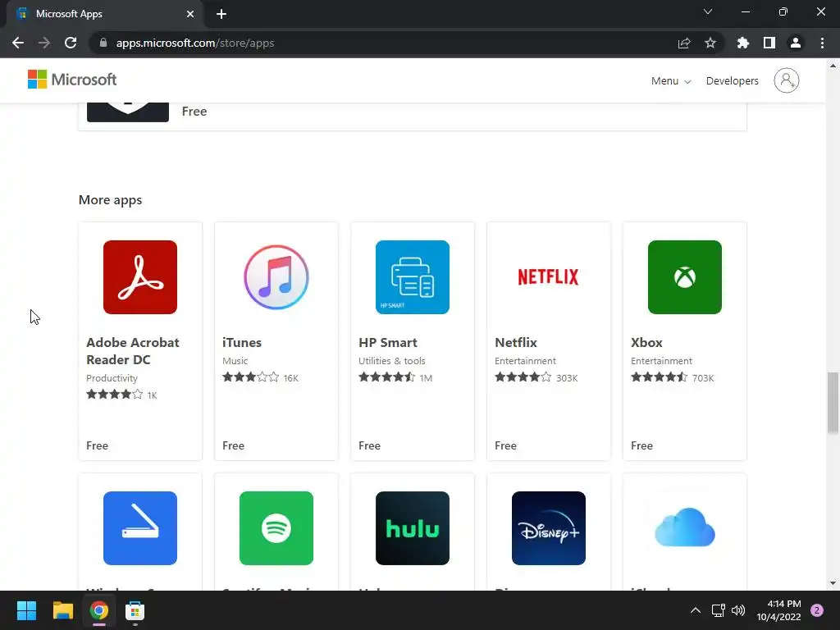View site information via the lock icon

click(103, 43)
